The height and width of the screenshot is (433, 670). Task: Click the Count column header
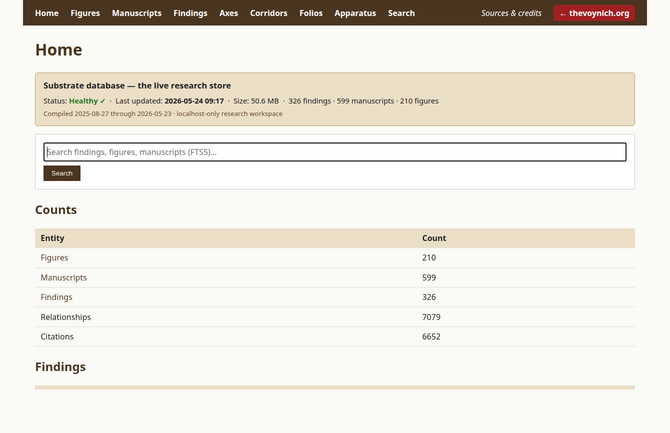click(x=434, y=238)
